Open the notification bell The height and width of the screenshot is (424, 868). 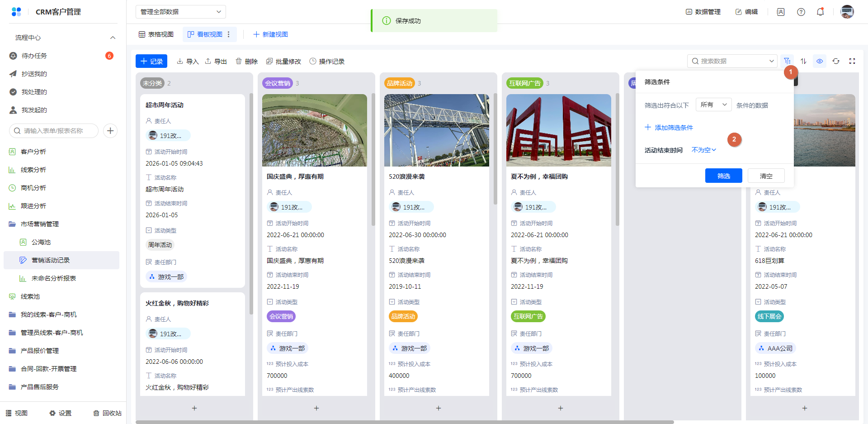[x=820, y=12]
